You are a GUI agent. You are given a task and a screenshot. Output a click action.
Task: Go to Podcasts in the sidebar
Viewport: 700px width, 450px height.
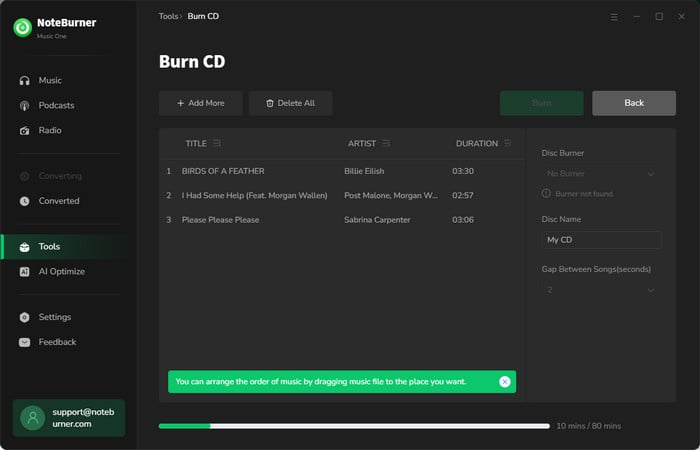(x=56, y=105)
